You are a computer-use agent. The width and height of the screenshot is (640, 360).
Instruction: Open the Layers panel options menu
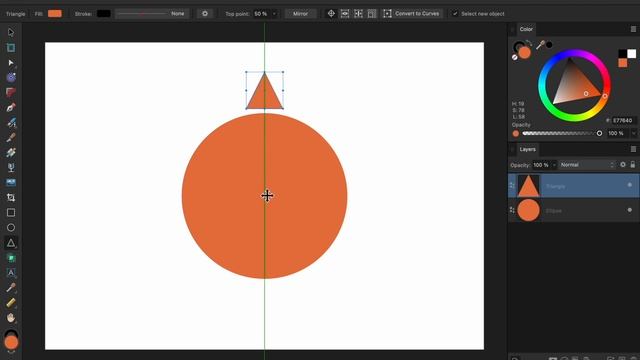coord(633,149)
